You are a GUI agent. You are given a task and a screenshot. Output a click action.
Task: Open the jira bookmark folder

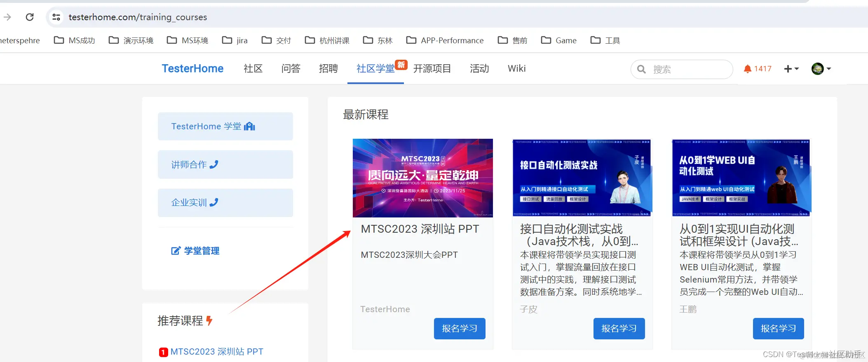click(235, 40)
